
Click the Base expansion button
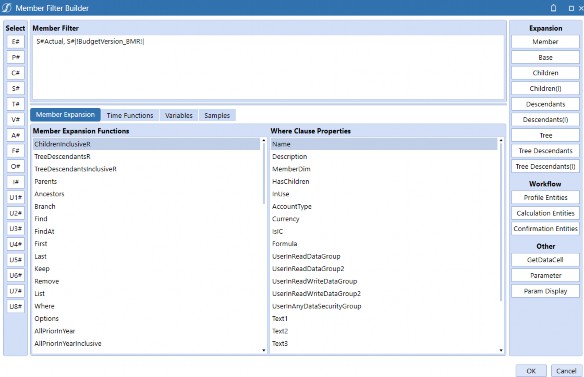545,57
